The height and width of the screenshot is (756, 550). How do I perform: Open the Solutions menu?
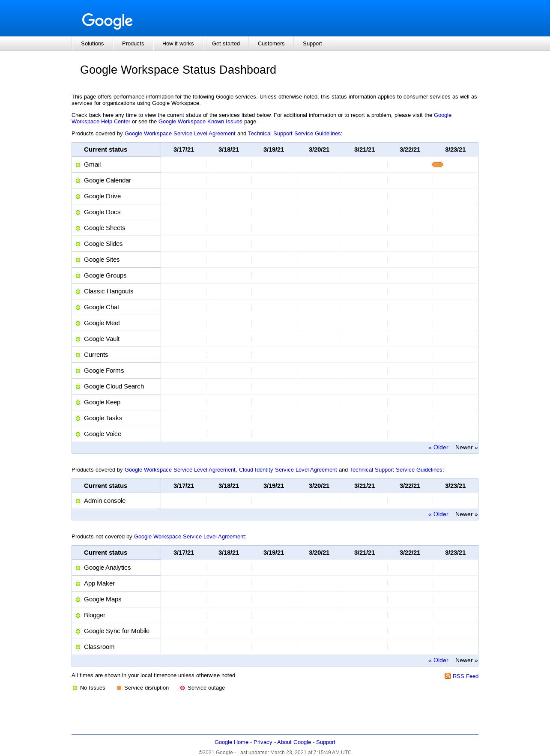[93, 44]
